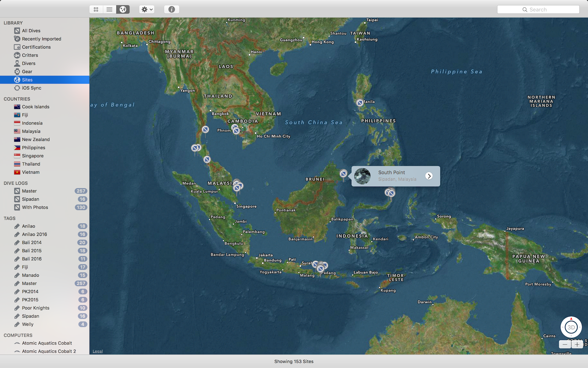Select Critters in the Library
Image resolution: width=588 pixels, height=368 pixels.
[30, 55]
